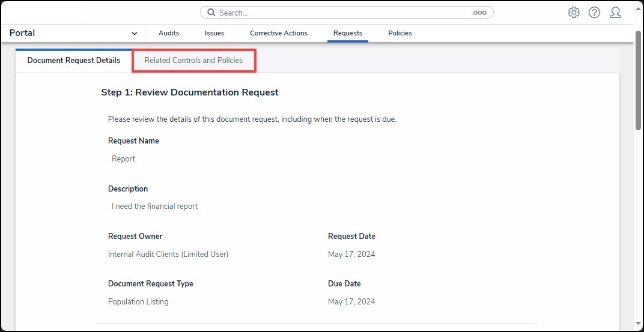Switch to the Issues tab
Viewport: 644px width, 332px height.
coord(214,33)
